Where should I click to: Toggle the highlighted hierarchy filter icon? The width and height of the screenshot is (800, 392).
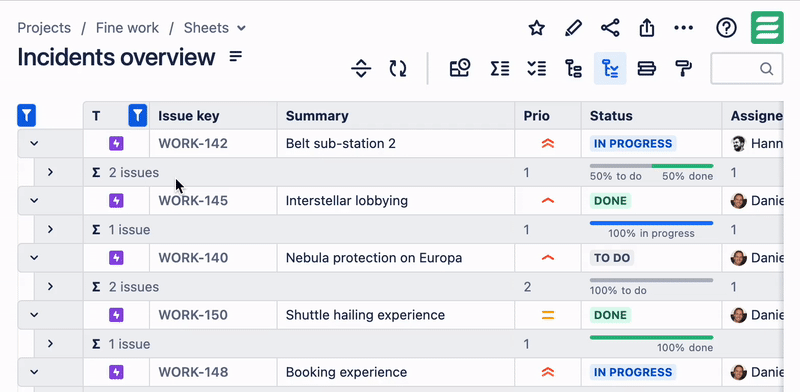point(610,68)
